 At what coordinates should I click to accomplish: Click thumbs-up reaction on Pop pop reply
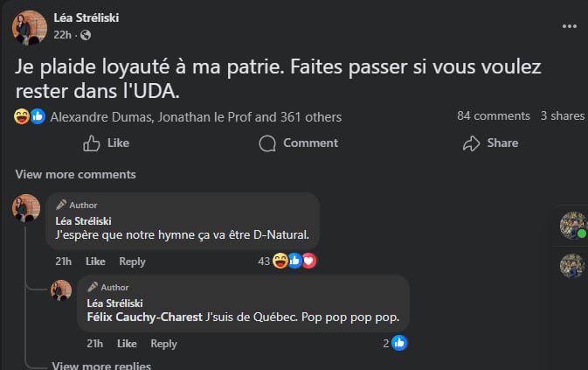click(x=400, y=343)
